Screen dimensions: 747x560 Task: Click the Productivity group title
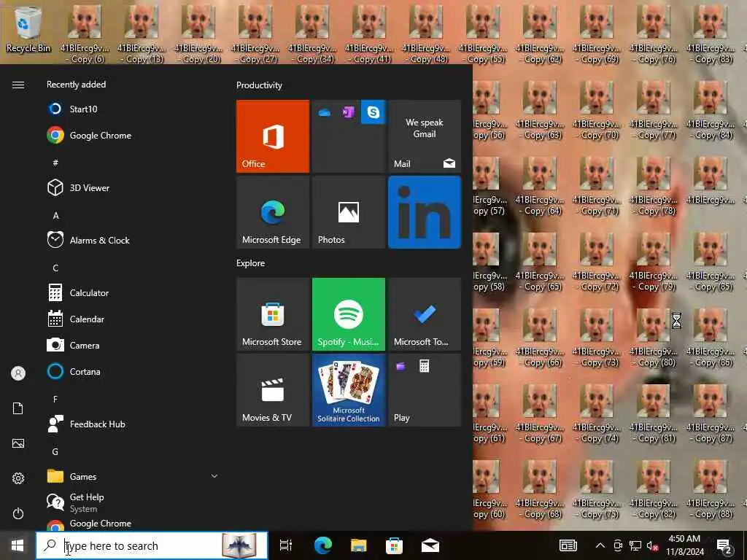click(x=259, y=85)
